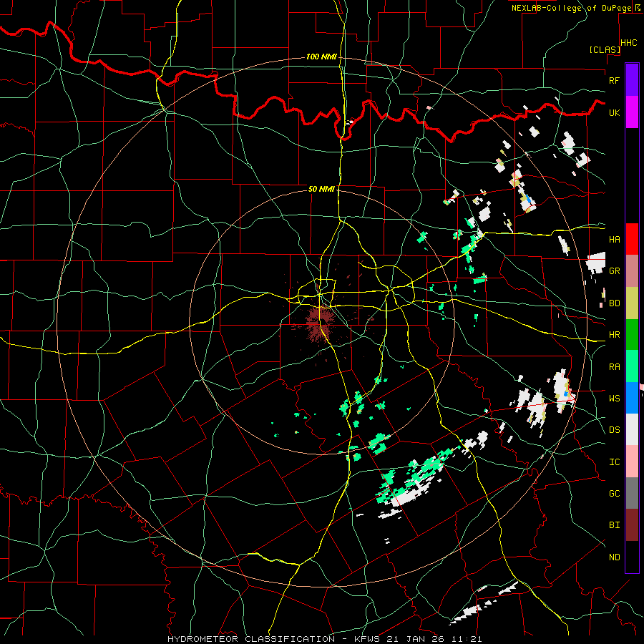The height and width of the screenshot is (644, 644).
Task: Click the HR dark green legend swatch
Action: [x=632, y=335]
